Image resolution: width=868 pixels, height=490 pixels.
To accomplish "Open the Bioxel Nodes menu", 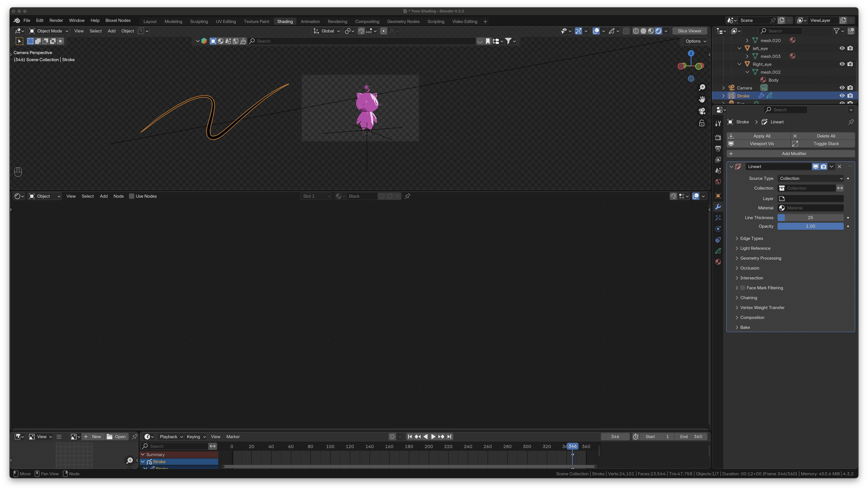I will tap(118, 21).
